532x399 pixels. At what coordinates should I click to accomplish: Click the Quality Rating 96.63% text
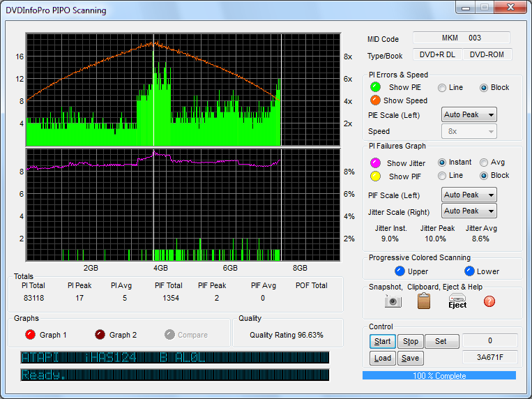point(287,335)
